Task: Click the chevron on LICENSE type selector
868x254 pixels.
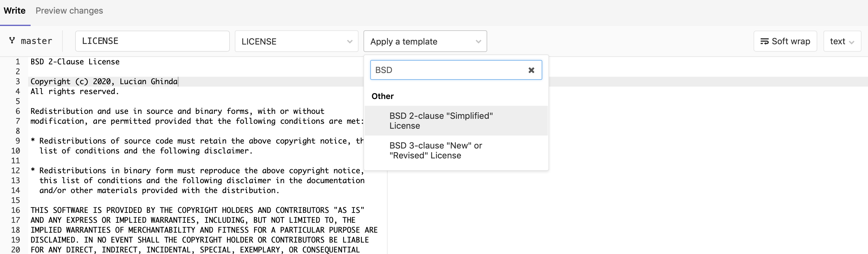Action: tap(350, 41)
